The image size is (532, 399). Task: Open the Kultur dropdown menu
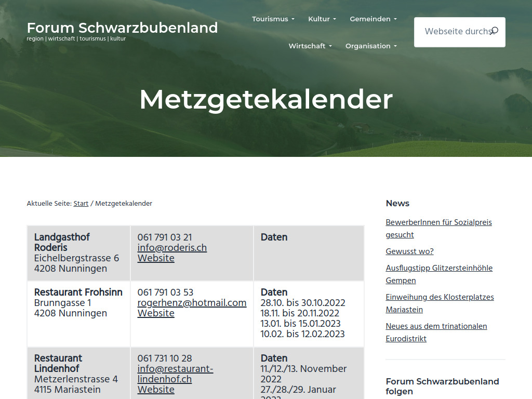[x=321, y=19]
